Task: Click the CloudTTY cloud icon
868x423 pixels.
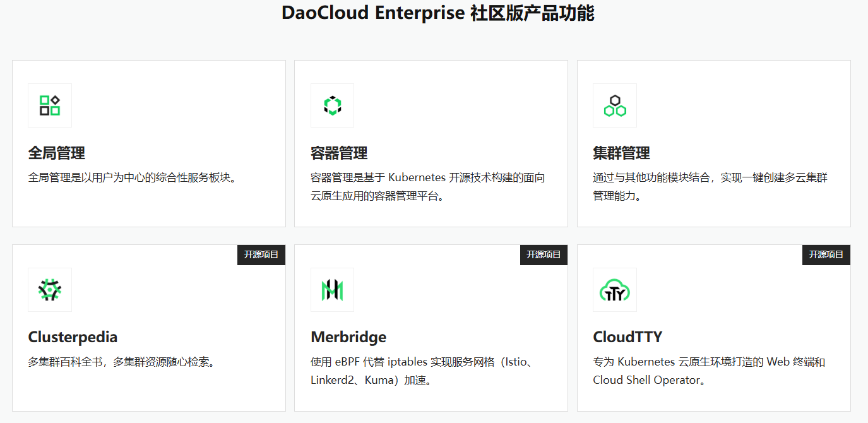Action: (x=614, y=290)
